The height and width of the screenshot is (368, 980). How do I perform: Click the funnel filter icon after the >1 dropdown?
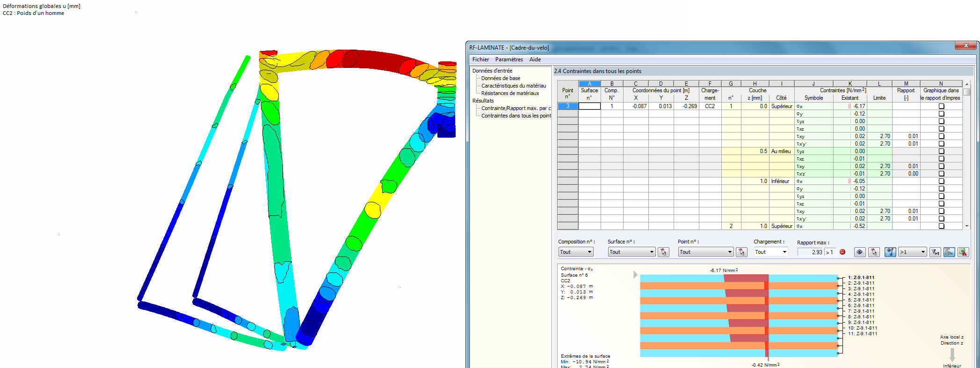click(x=935, y=252)
